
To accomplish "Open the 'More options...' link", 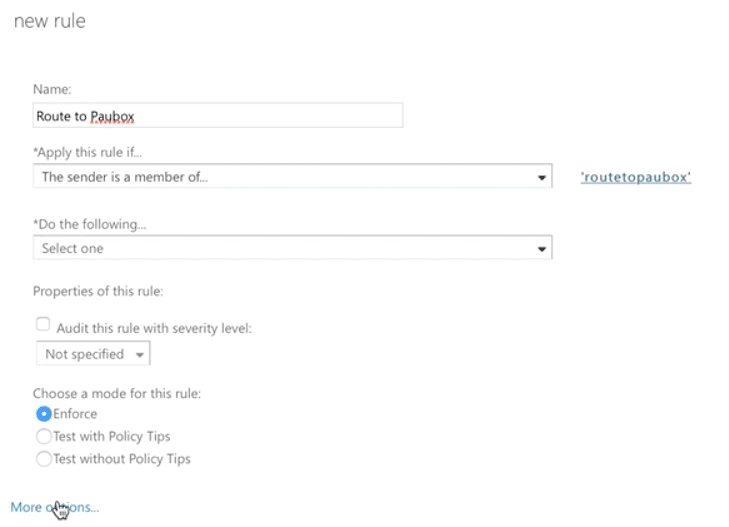I will 55,507.
